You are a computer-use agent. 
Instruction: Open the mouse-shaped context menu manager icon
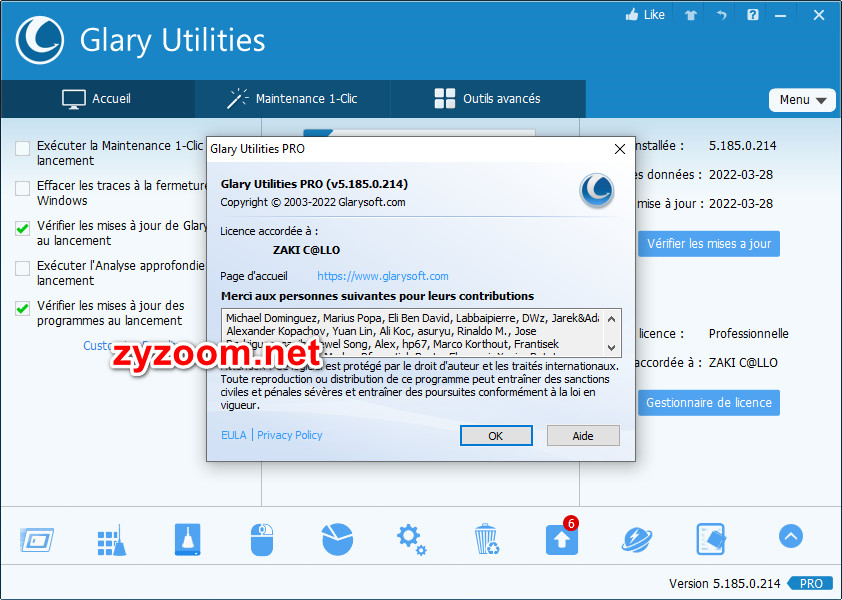pyautogui.click(x=262, y=539)
